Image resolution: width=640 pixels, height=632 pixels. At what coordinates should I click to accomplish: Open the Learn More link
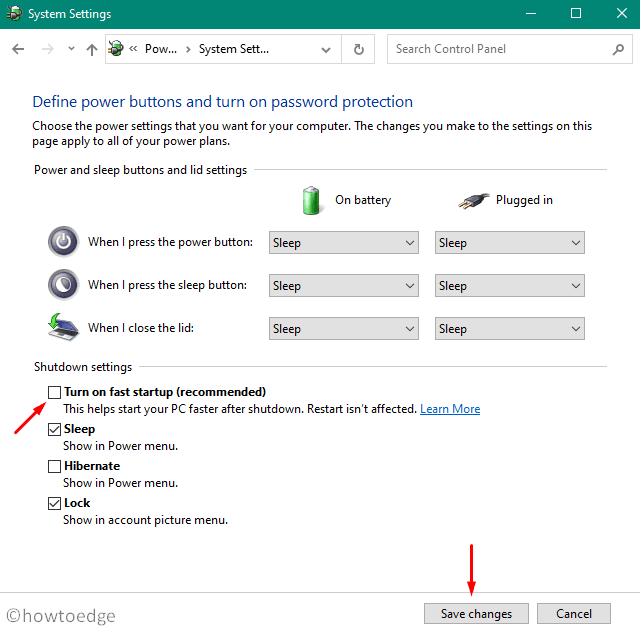click(x=450, y=409)
